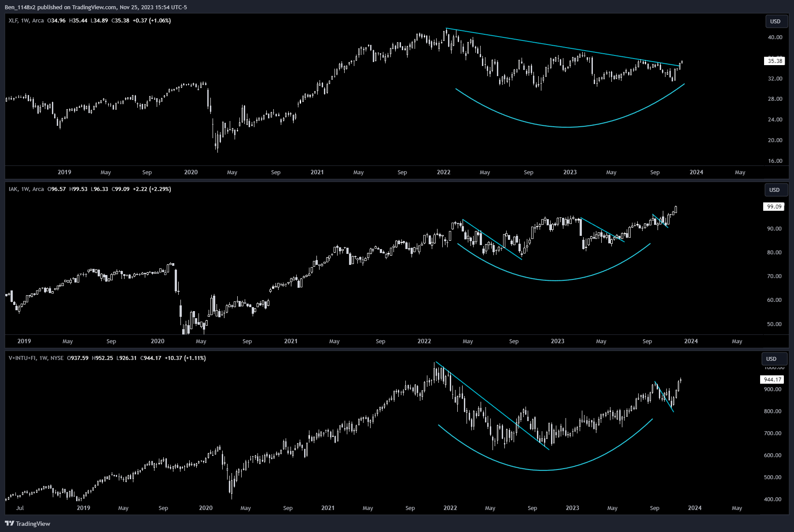Image resolution: width=794 pixels, height=532 pixels.
Task: Click the 2021 label on IAK time axis
Action: pyautogui.click(x=290, y=341)
